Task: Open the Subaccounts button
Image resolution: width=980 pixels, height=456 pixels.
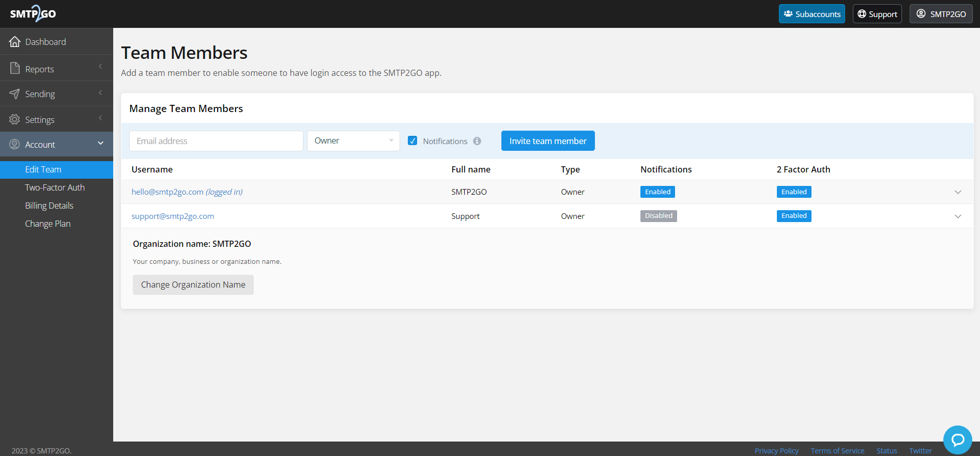Action: [812, 14]
